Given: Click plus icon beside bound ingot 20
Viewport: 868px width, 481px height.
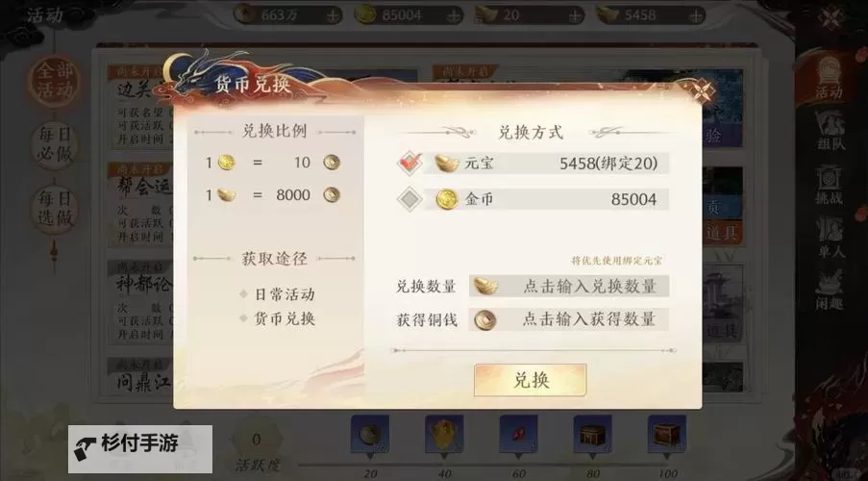Looking at the screenshot, I should click(575, 15).
